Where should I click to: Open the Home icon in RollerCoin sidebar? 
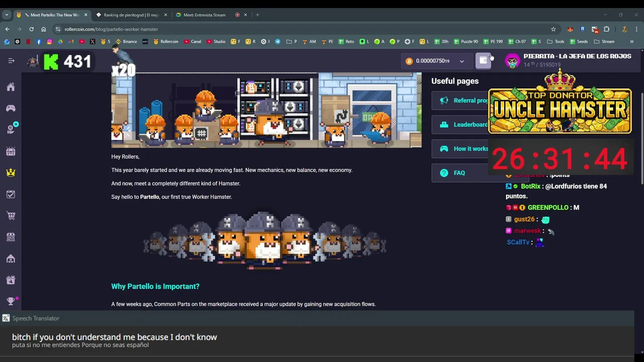(11, 87)
